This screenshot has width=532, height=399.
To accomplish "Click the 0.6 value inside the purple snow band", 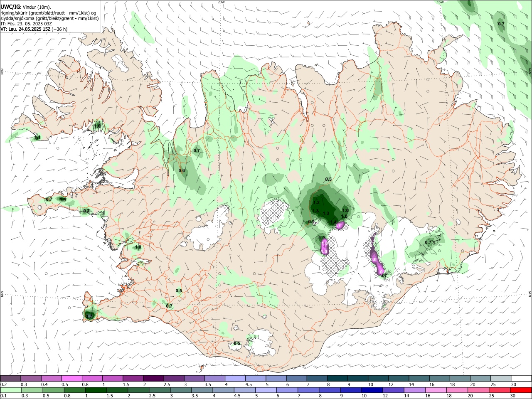I will [373, 259].
